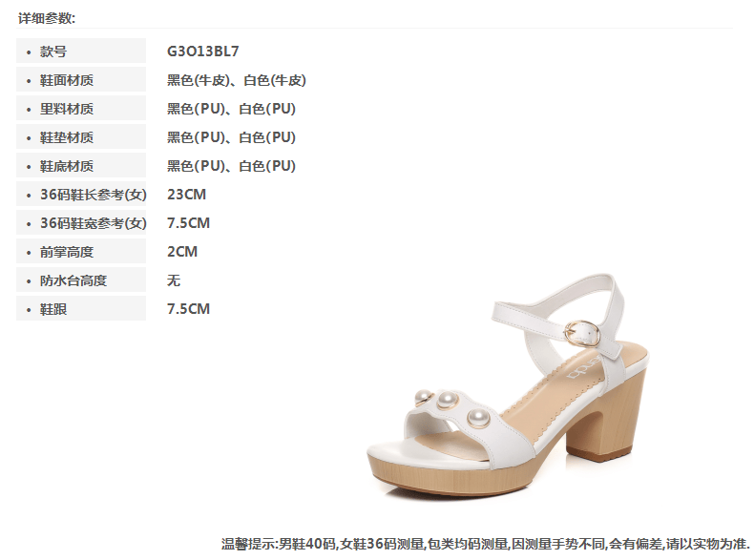Select the 23CM shoe length value
Viewport: 754px width, 560px height.
coord(186,195)
